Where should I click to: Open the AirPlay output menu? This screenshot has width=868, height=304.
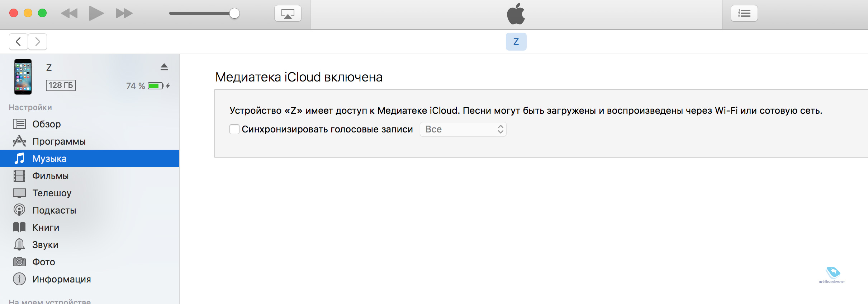click(288, 14)
